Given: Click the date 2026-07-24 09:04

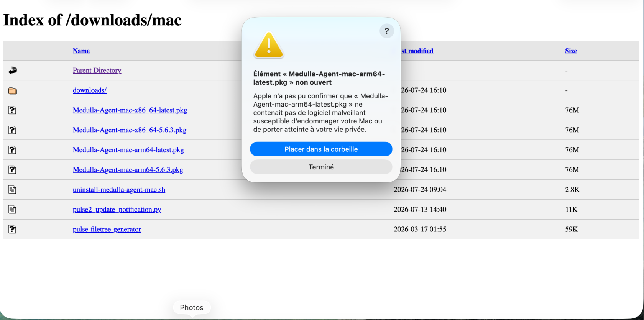Looking at the screenshot, I should (x=420, y=190).
